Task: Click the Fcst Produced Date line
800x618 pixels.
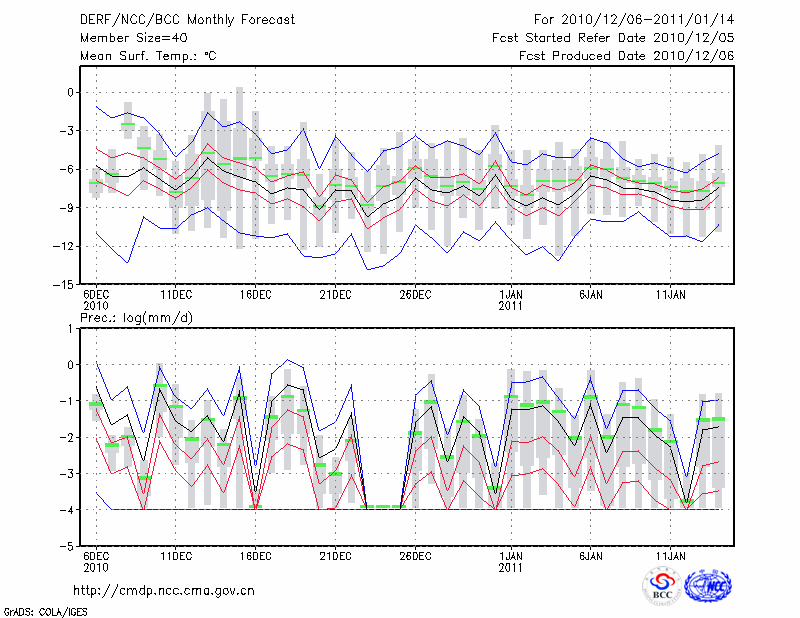Action: 627,56
